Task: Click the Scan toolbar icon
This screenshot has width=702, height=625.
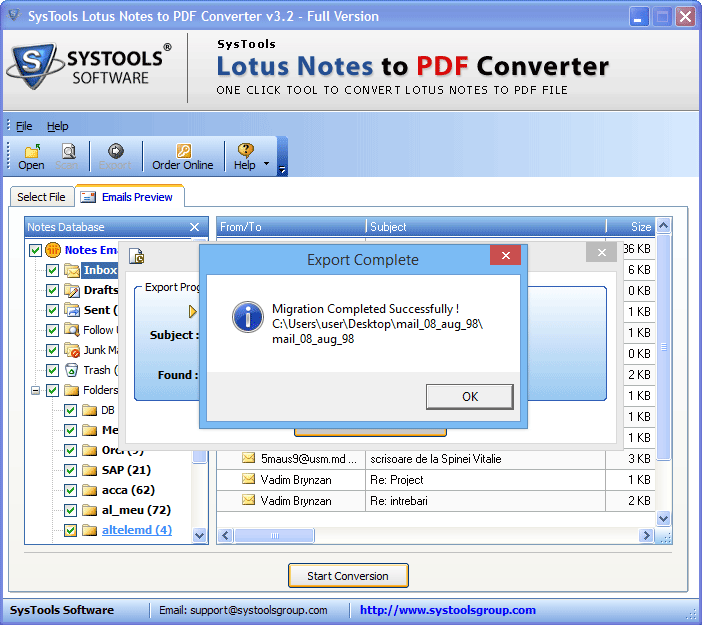Action: pyautogui.click(x=68, y=151)
